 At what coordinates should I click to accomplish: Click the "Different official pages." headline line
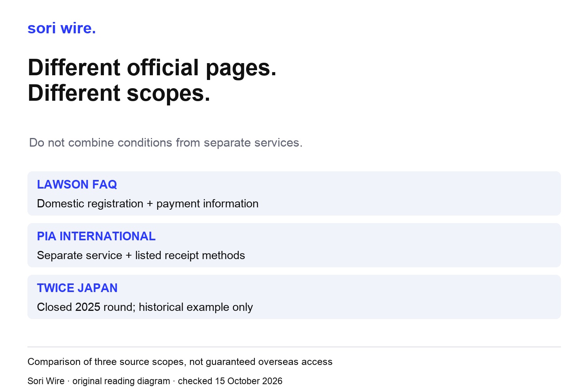pyautogui.click(x=152, y=68)
